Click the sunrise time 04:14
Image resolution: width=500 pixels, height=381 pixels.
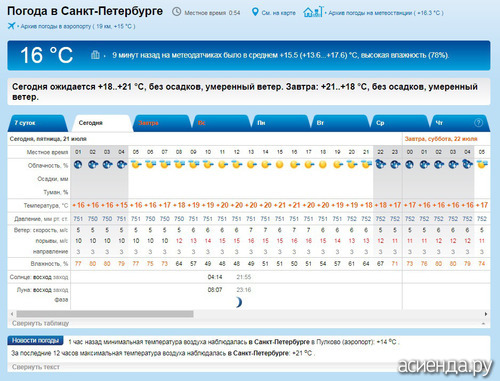coord(215,277)
